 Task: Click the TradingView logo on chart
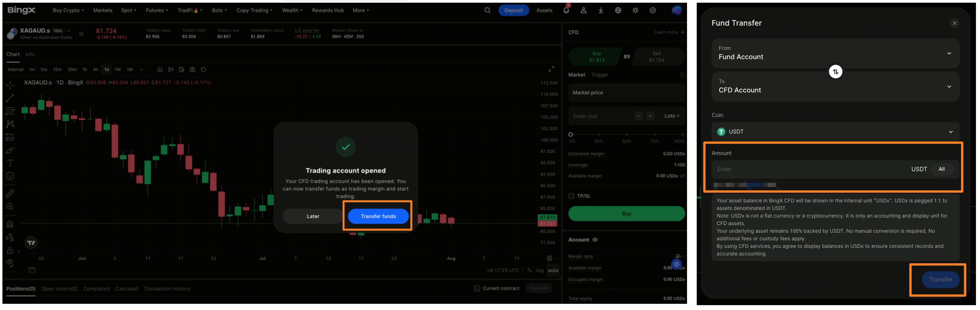click(31, 242)
